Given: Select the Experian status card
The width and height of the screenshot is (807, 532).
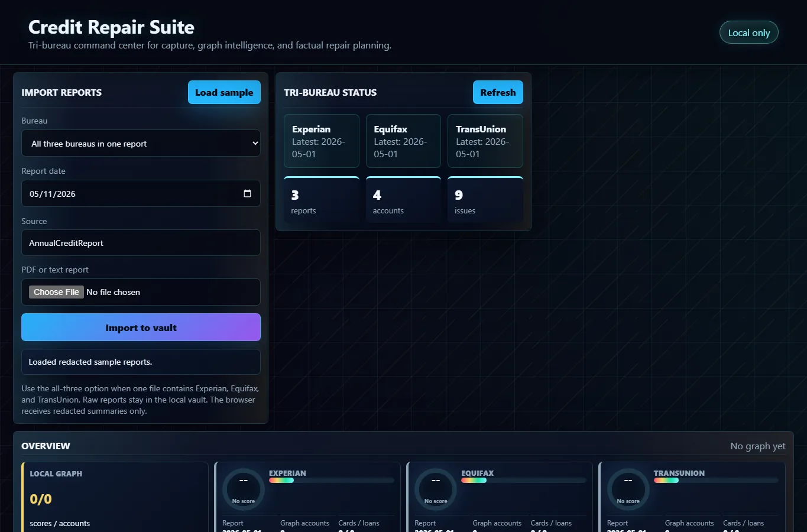Looking at the screenshot, I should [322, 141].
